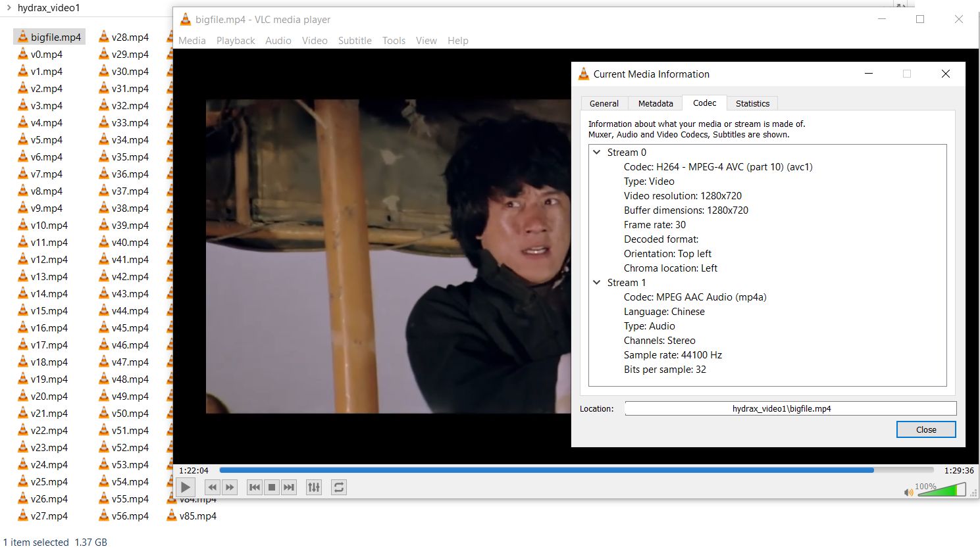
Task: Open the Playback menu
Action: [x=236, y=41]
